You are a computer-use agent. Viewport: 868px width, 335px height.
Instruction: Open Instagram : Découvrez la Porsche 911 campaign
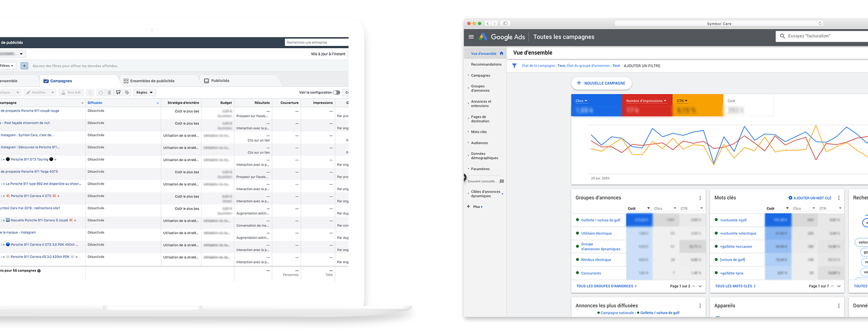point(30,148)
